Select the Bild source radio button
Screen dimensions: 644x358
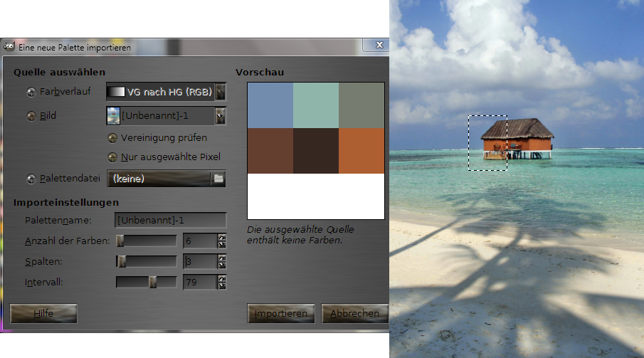point(31,116)
